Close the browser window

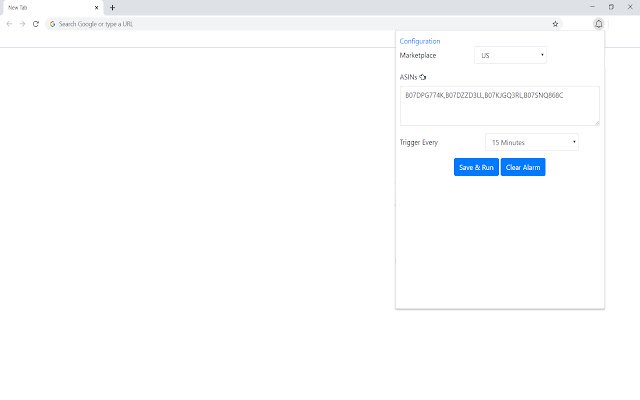point(630,7)
